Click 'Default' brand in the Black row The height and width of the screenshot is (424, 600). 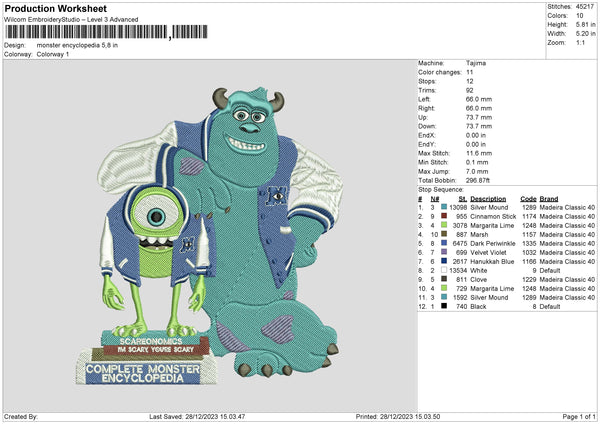click(550, 307)
